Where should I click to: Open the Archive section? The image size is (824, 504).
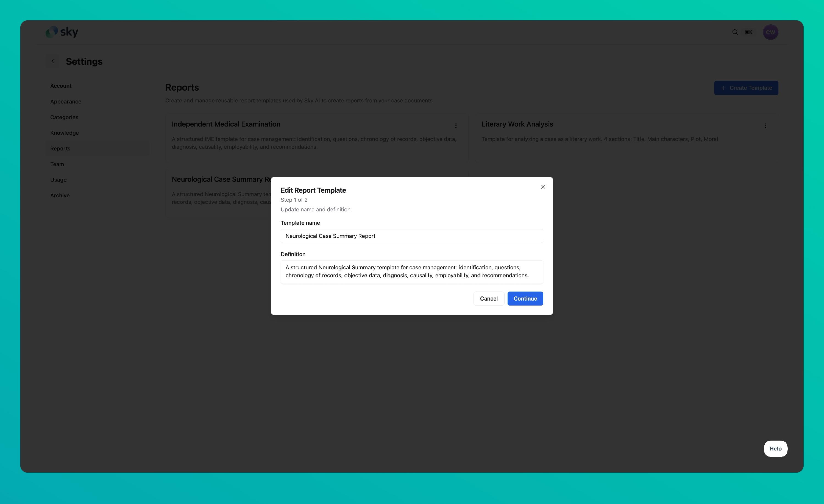pyautogui.click(x=60, y=195)
